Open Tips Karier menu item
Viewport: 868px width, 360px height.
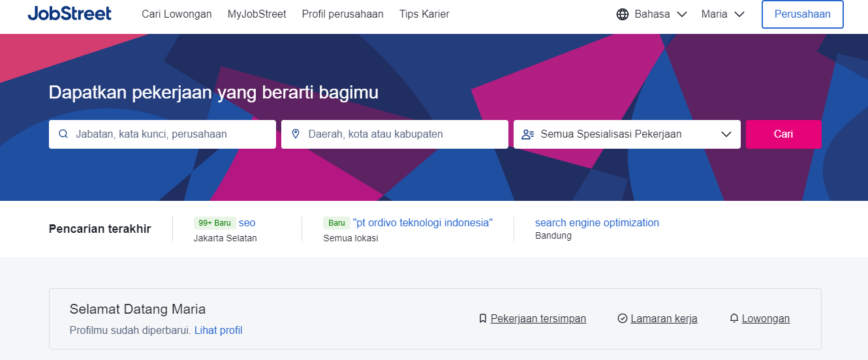(424, 14)
